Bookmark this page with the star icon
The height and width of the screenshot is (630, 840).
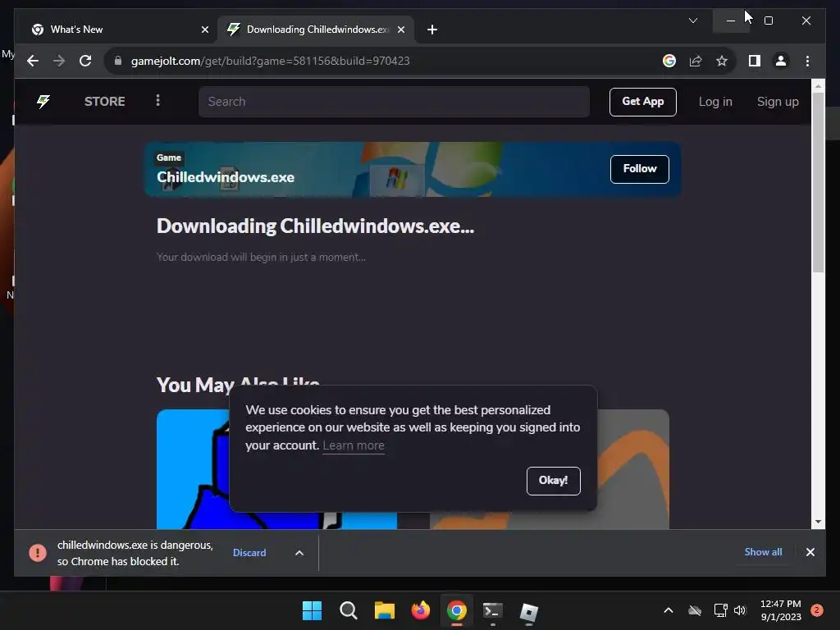point(722,61)
